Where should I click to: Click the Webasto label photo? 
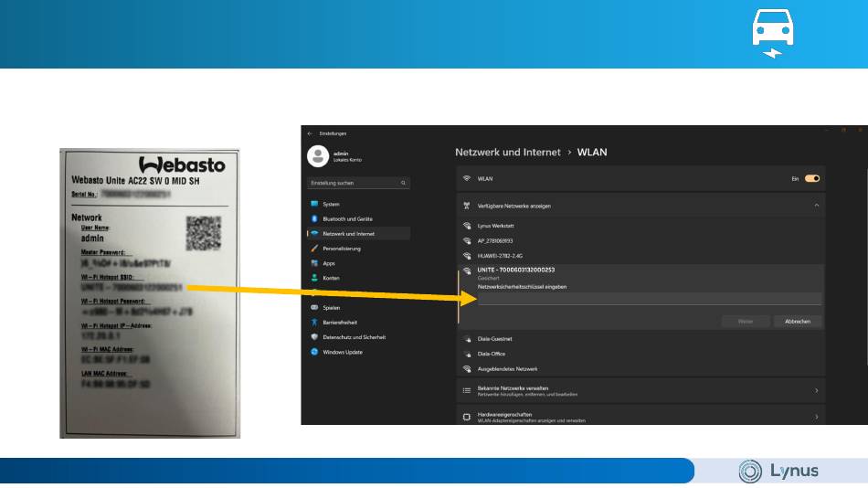tap(150, 293)
